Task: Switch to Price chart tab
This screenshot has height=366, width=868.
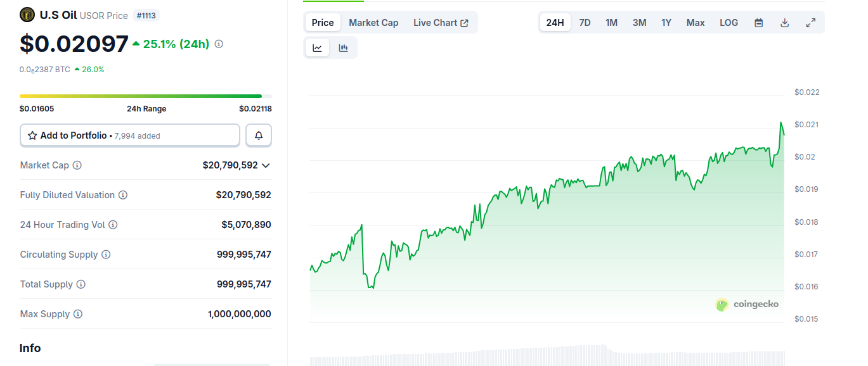Action: (323, 23)
